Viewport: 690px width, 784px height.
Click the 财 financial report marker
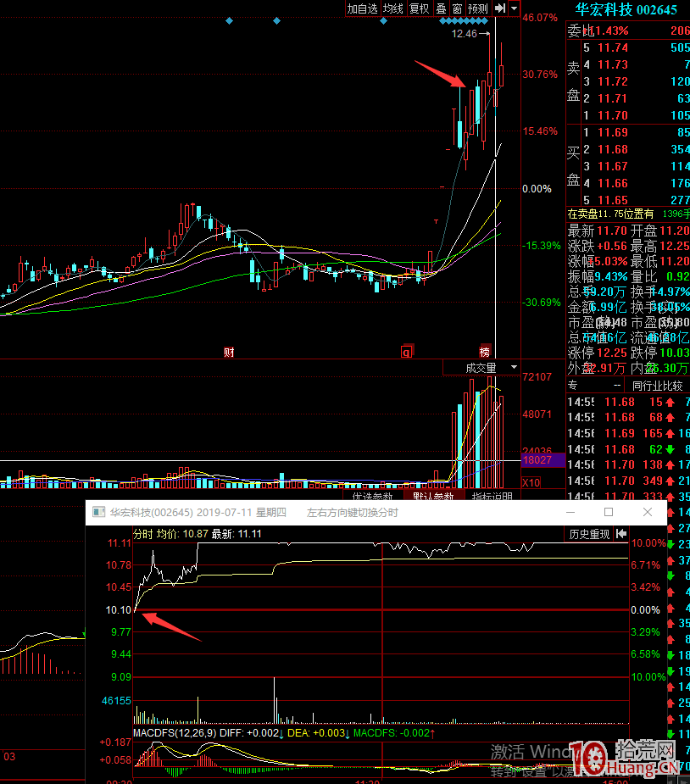(x=229, y=352)
